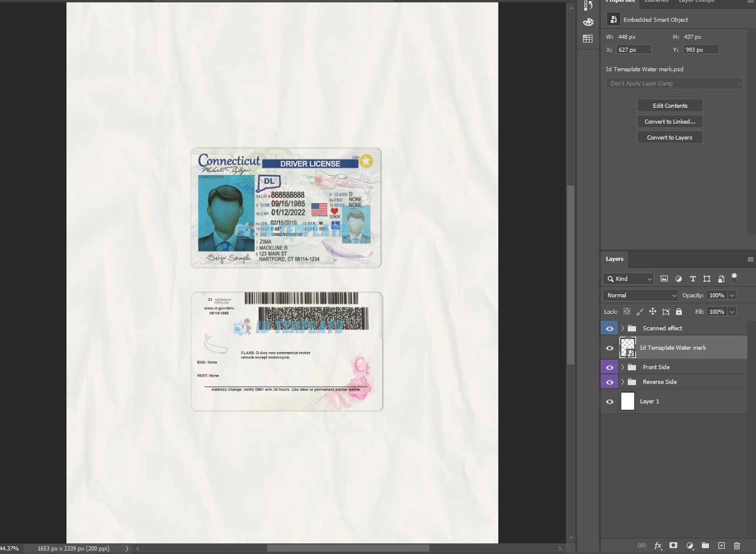
Task: Lock image pixels with the brush icon
Action: tap(640, 311)
